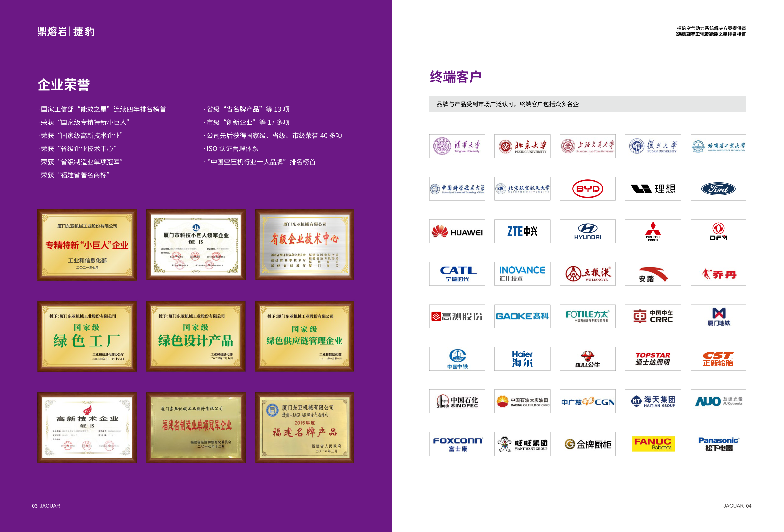Viewport: 784px width, 532px height.
Task: Select the GAOKE 高科 logo
Action: tap(522, 316)
